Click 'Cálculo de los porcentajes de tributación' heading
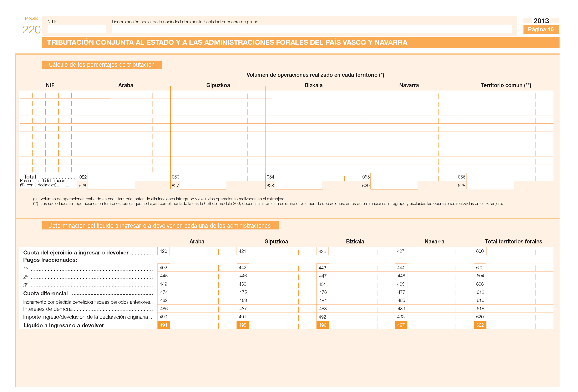Viewport: 578px width, 392px height. click(102, 65)
